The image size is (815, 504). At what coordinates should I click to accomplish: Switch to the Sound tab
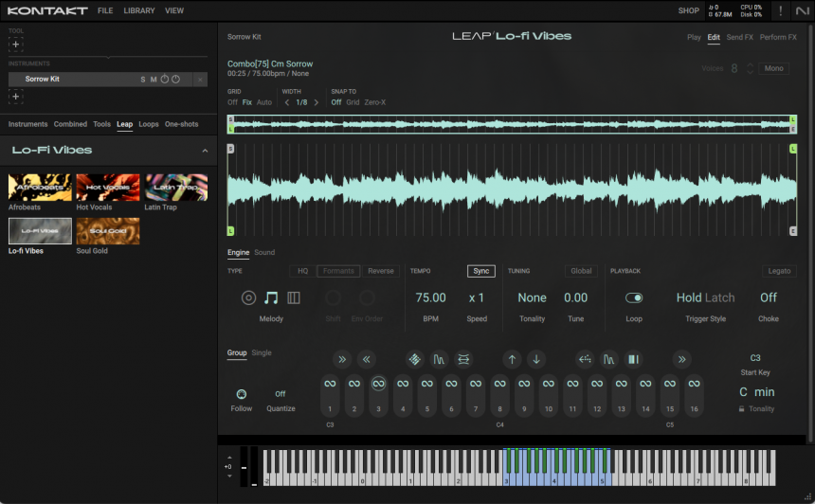click(x=264, y=252)
